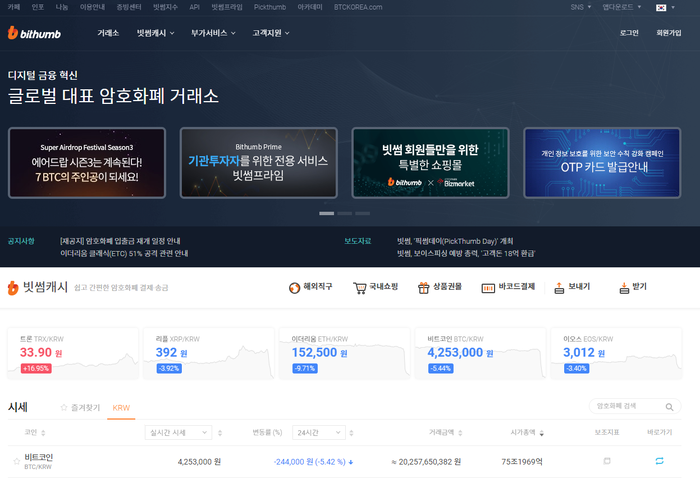This screenshot has height=478, width=700.
Task: Open the 이오스 EOS/KRW price card
Action: point(616,353)
